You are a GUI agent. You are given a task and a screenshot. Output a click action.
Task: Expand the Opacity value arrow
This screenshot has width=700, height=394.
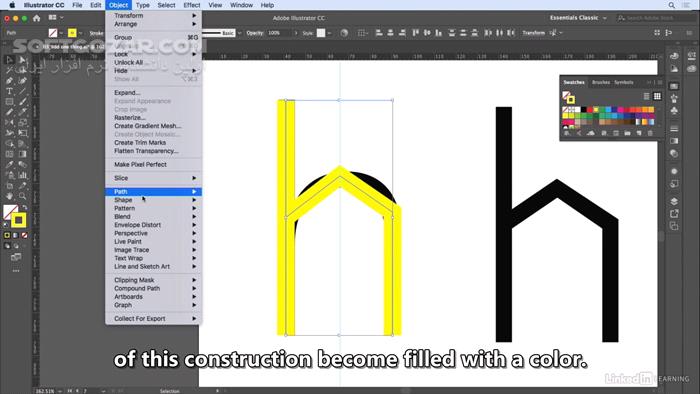pyautogui.click(x=296, y=33)
